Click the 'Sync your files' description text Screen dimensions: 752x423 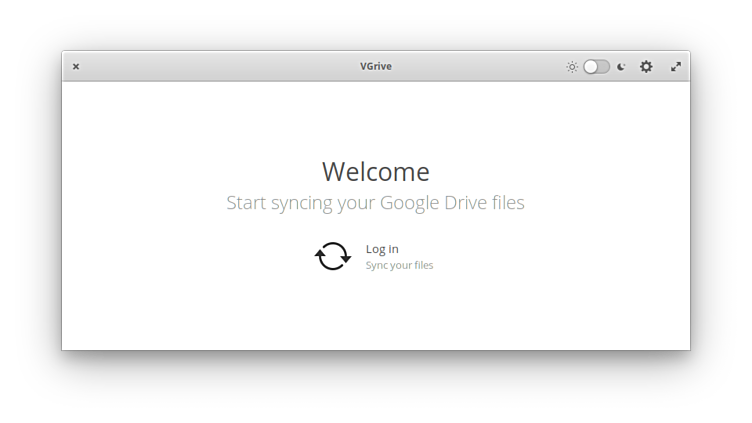coord(399,266)
